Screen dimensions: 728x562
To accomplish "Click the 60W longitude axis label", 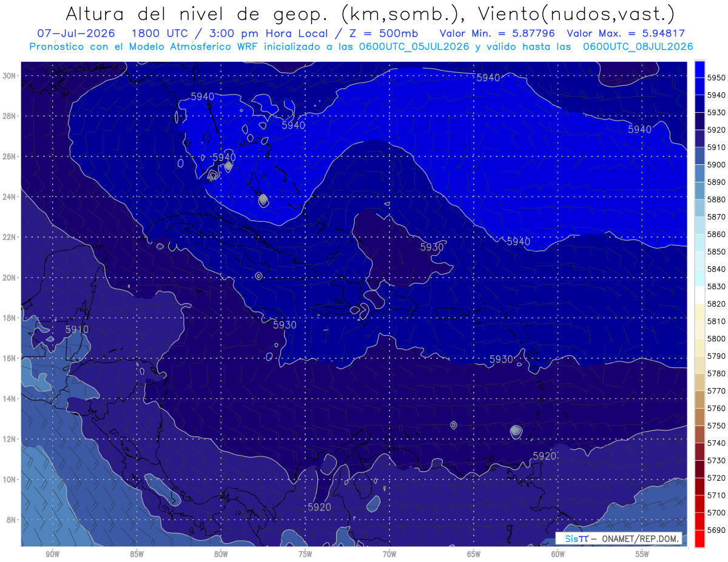I will [558, 554].
